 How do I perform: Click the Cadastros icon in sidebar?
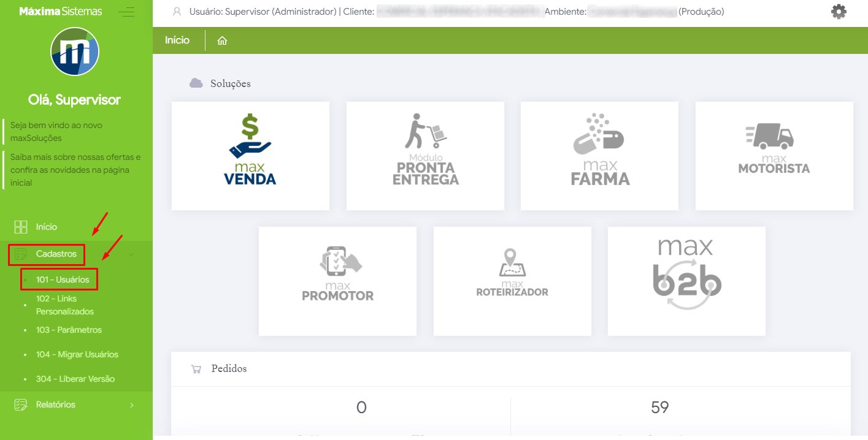coord(21,254)
